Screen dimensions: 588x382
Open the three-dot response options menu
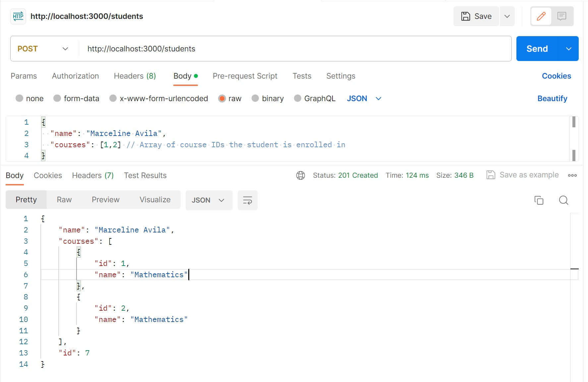(572, 175)
